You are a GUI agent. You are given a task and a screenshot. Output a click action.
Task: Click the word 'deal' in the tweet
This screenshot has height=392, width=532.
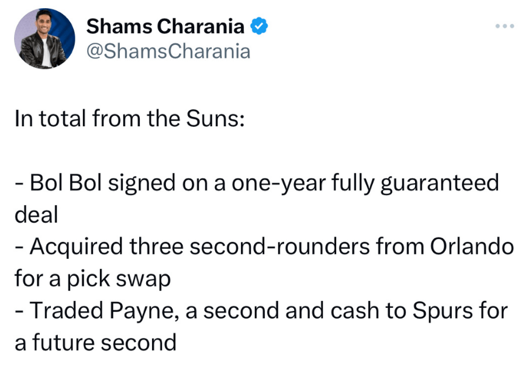coord(36,215)
